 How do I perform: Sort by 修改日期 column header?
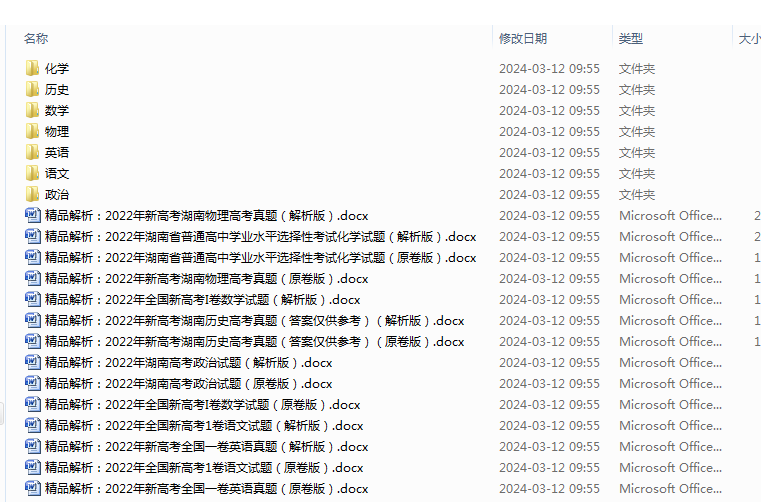[523, 38]
